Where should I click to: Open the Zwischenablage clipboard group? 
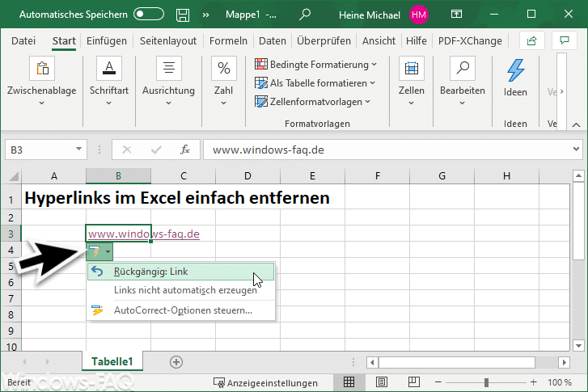(41, 81)
